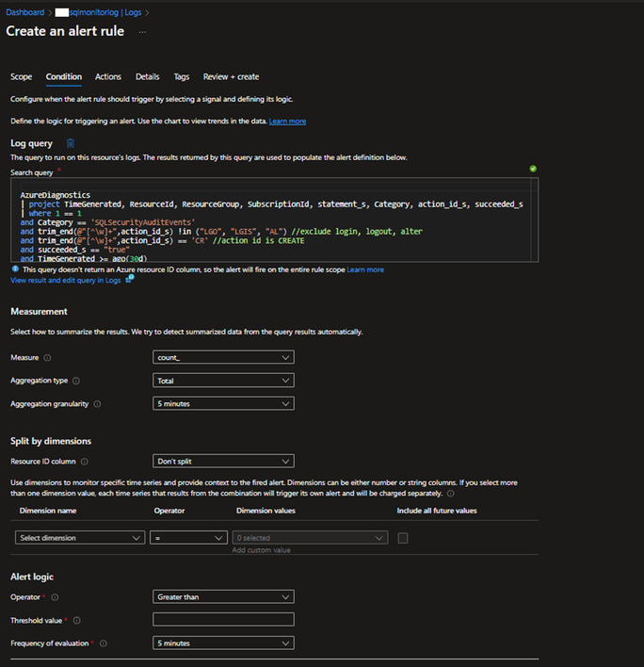
Task: Click the 'SQLSecurityAuditEvents' string in the query
Action: [143, 222]
